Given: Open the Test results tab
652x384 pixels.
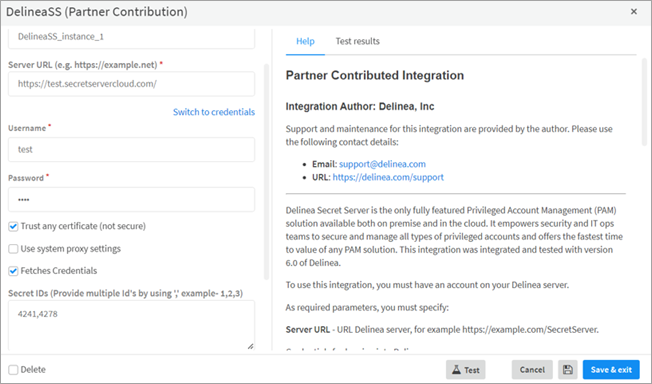Looking at the screenshot, I should [358, 41].
